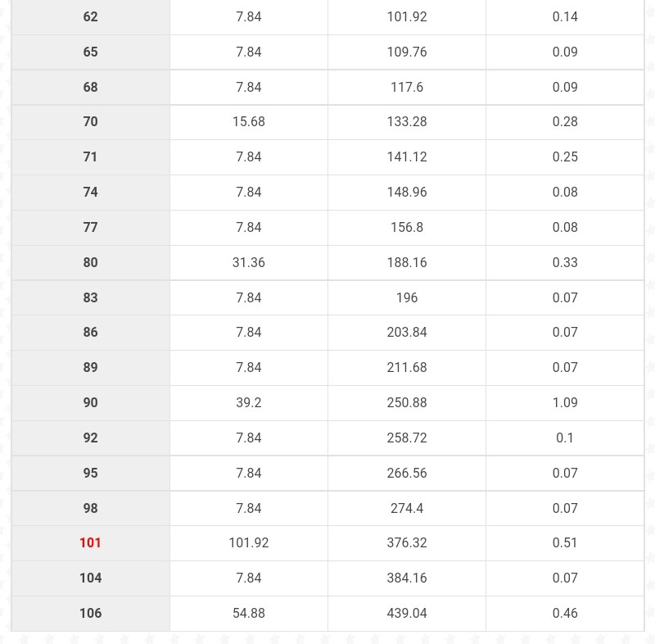Screen dimensions: 655x644
Task: Click the cell showing 0.51
Action: coord(565,542)
